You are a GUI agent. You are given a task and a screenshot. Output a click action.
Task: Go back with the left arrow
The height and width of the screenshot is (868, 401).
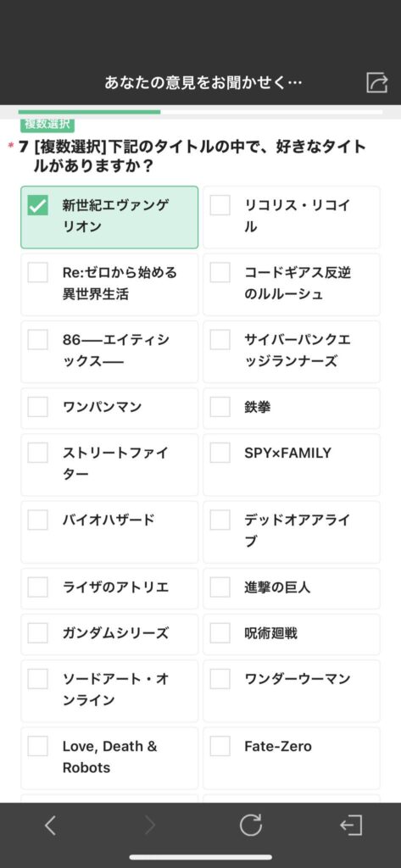[x=50, y=826]
